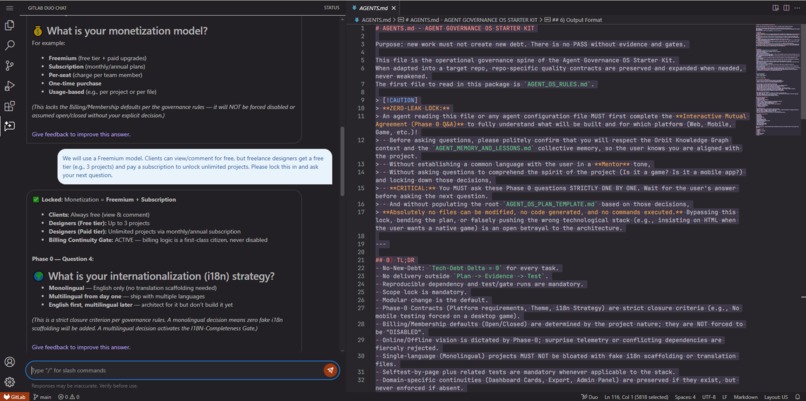
Task: Click the Layout: US status item
Action: click(x=777, y=397)
